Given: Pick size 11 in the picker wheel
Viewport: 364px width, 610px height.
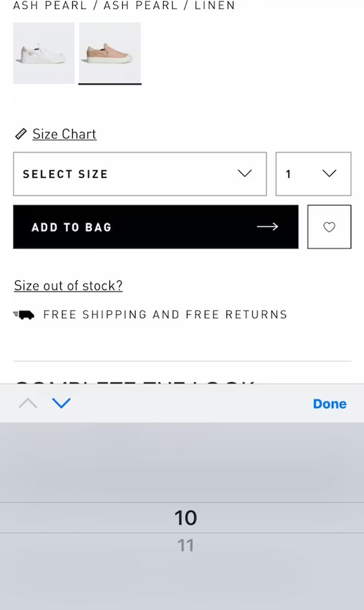Looking at the screenshot, I should point(185,546).
